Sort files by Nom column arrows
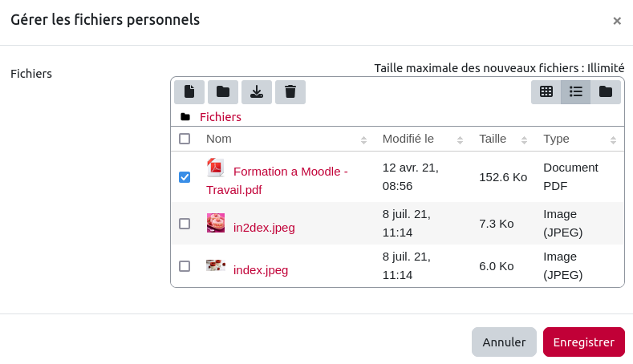The height and width of the screenshot is (364, 633). point(363,140)
